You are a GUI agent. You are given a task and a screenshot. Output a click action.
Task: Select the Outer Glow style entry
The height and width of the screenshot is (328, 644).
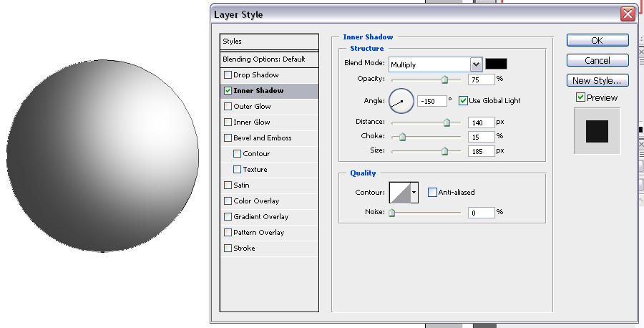(x=269, y=107)
